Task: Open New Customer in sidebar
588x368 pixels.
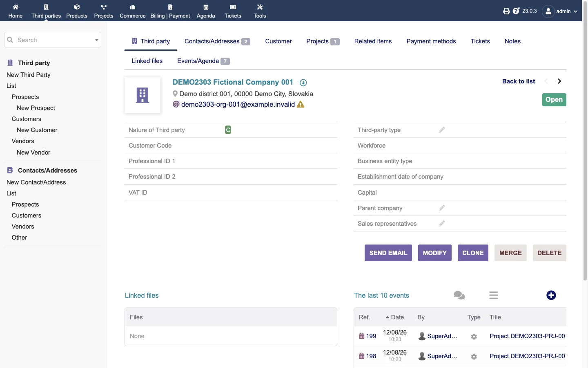Action: [x=37, y=130]
